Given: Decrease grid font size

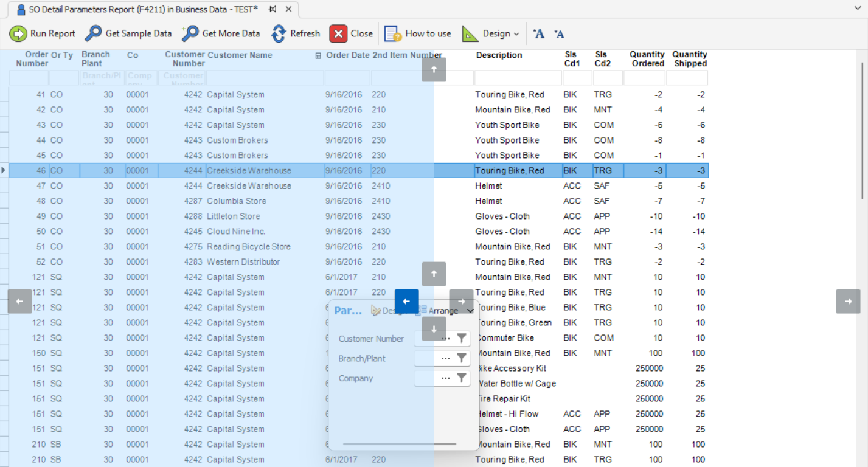Looking at the screenshot, I should (x=560, y=34).
